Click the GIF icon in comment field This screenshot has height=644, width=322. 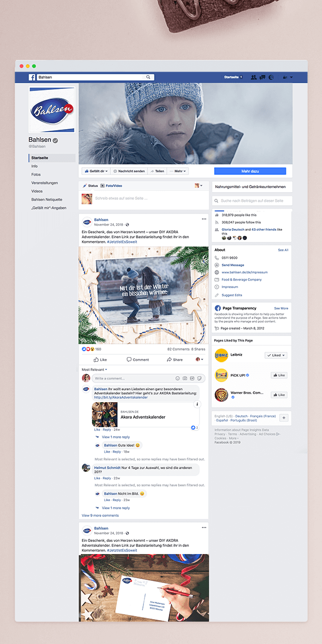[193, 378]
